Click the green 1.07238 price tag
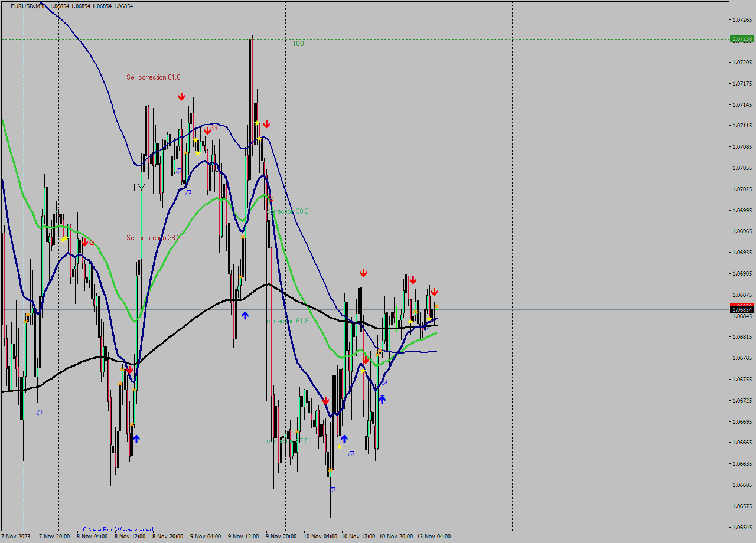756x543 pixels. (x=742, y=39)
